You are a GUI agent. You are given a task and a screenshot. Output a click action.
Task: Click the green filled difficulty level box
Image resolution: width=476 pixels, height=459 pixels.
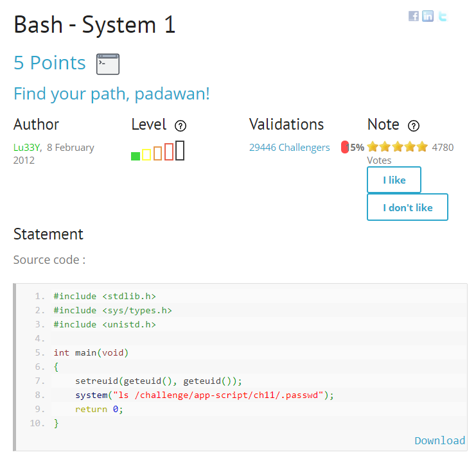pos(136,156)
